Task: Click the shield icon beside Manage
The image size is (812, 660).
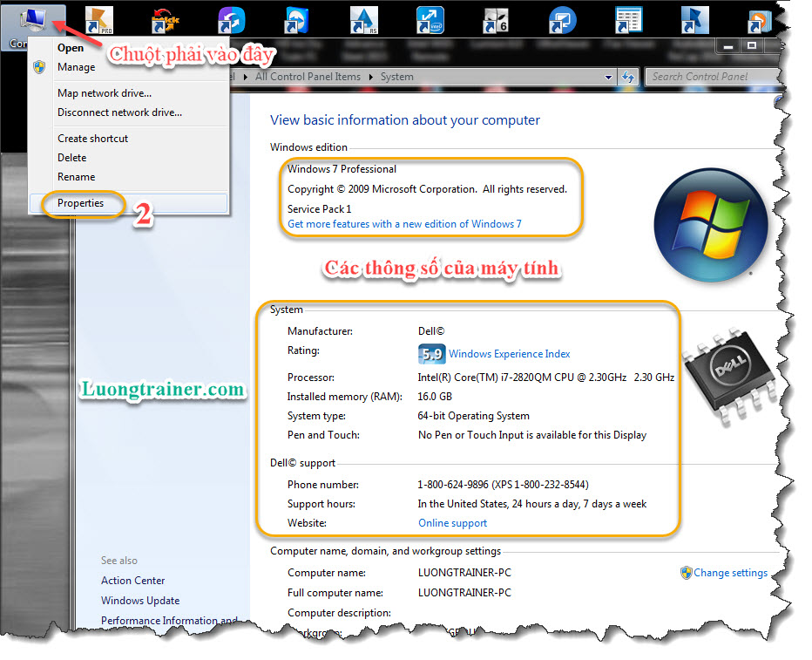Action: [39, 67]
